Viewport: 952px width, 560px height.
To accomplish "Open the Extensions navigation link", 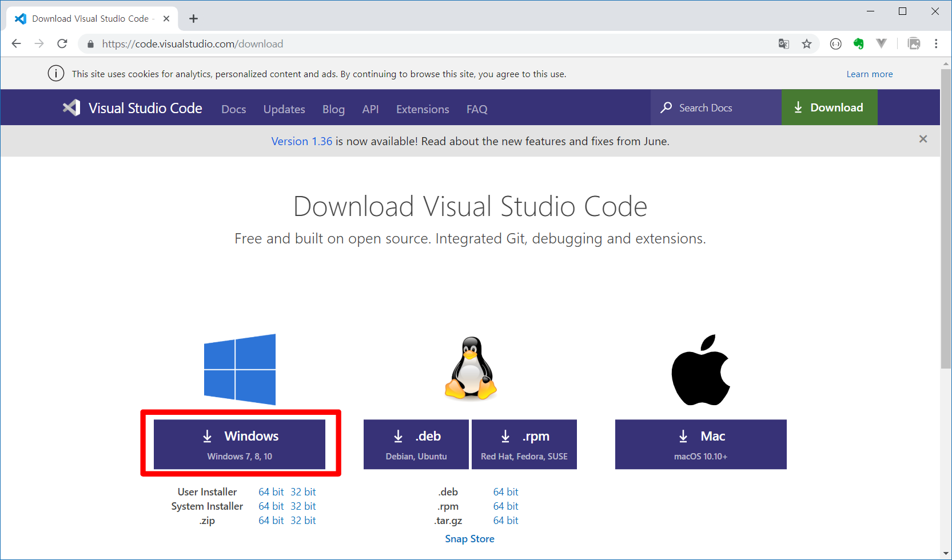I will (x=423, y=109).
